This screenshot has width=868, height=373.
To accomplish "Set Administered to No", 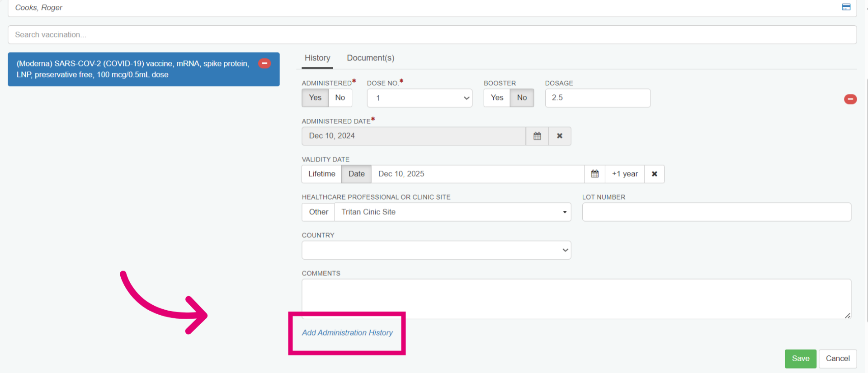I will 340,98.
